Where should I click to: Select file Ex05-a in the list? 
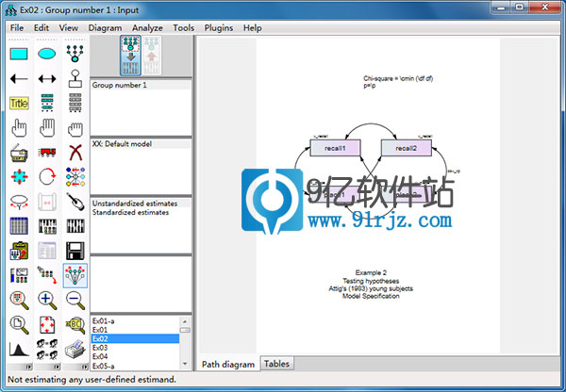coord(135,366)
